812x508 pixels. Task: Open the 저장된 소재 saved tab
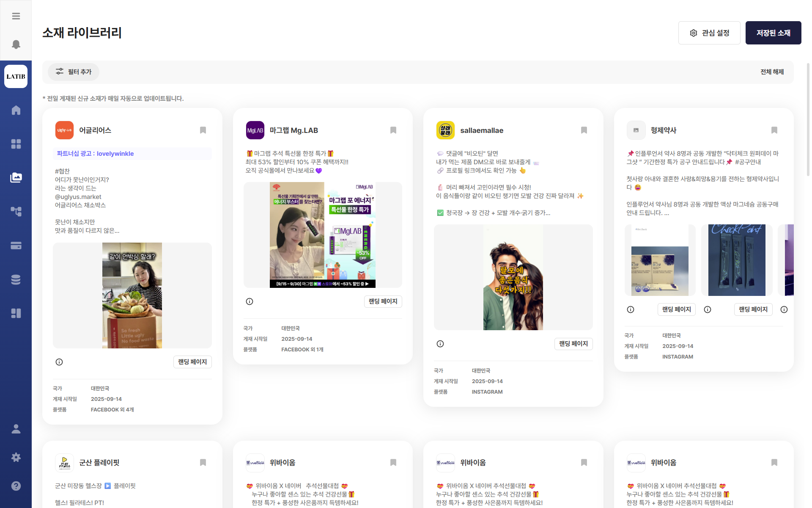773,33
